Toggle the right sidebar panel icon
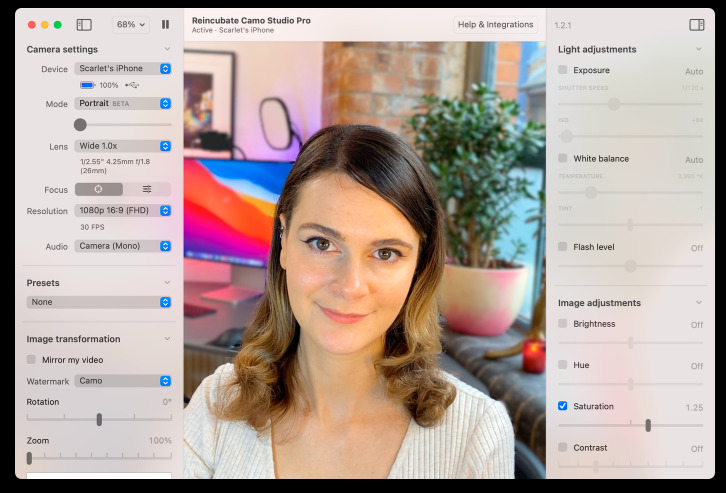 point(697,24)
